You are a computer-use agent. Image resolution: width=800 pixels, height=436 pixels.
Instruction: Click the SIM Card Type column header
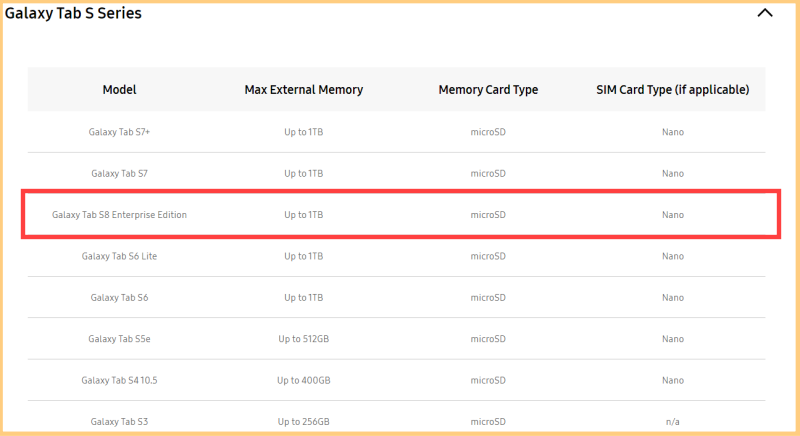(672, 90)
